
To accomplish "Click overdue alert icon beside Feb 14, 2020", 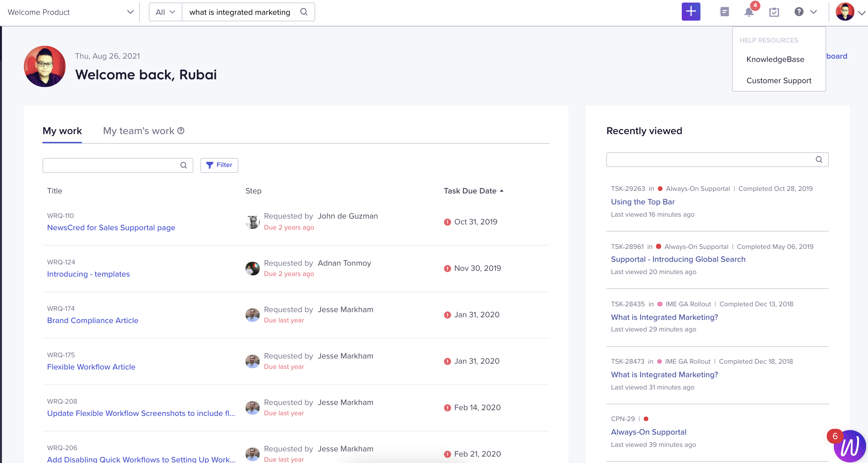I will (x=447, y=408).
